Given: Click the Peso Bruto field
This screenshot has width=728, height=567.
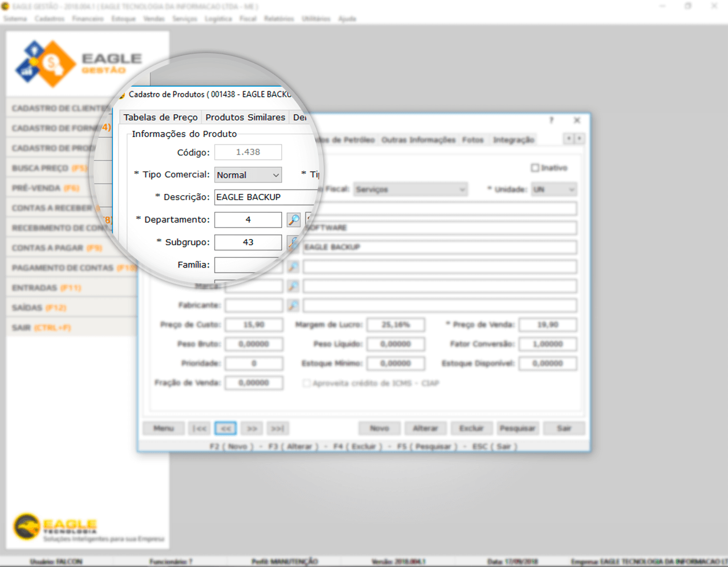Looking at the screenshot, I should [254, 344].
